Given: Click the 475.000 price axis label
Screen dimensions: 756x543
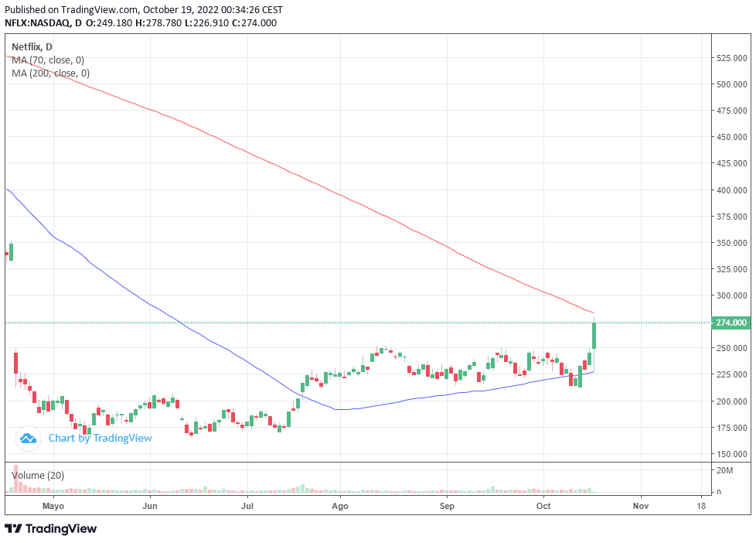Looking at the screenshot, I should click(x=731, y=111).
